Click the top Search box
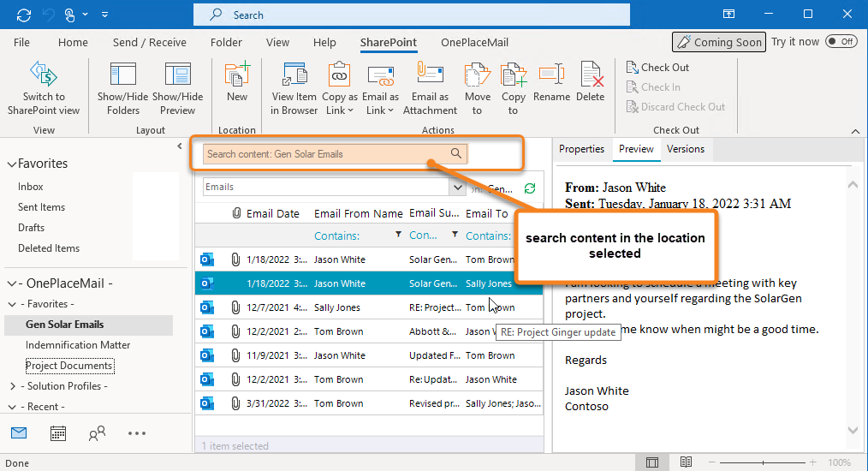 coord(411,15)
